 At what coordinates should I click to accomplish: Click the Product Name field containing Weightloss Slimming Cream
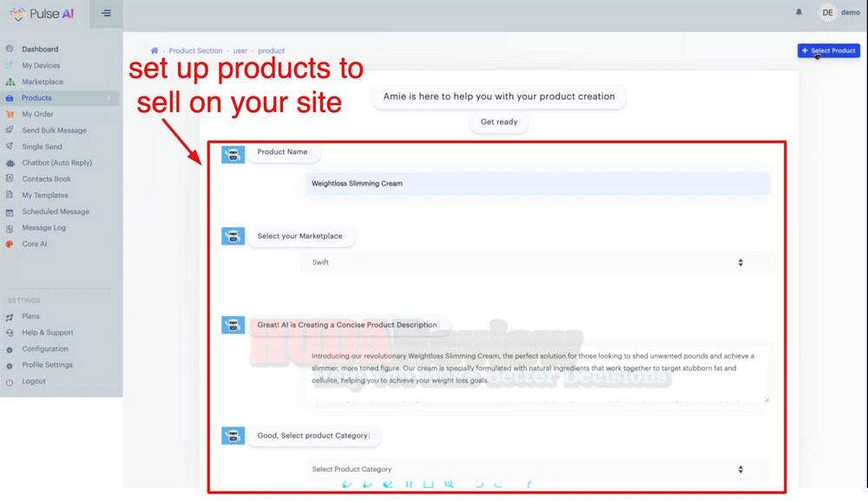point(537,183)
